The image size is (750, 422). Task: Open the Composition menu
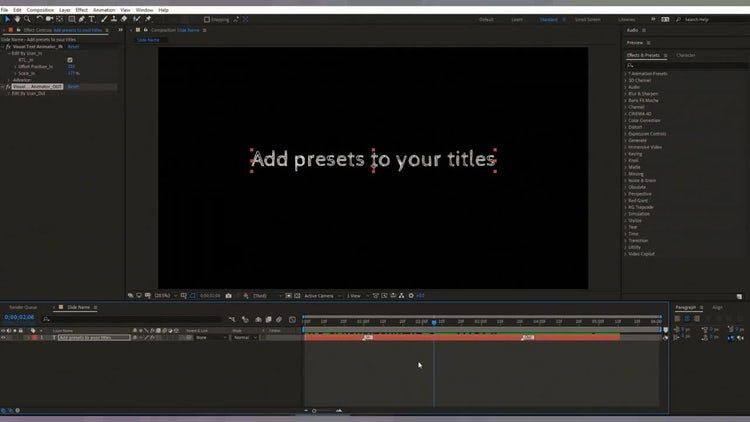pyautogui.click(x=40, y=9)
